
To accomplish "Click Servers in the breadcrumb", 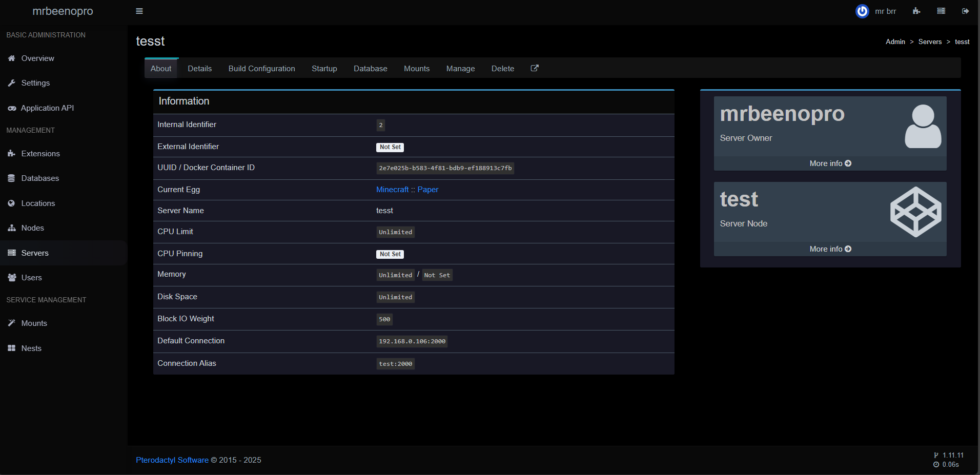I will pyautogui.click(x=930, y=42).
